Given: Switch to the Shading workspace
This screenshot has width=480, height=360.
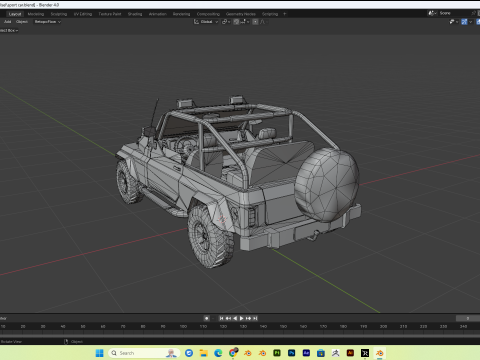Looking at the screenshot, I should (135, 14).
